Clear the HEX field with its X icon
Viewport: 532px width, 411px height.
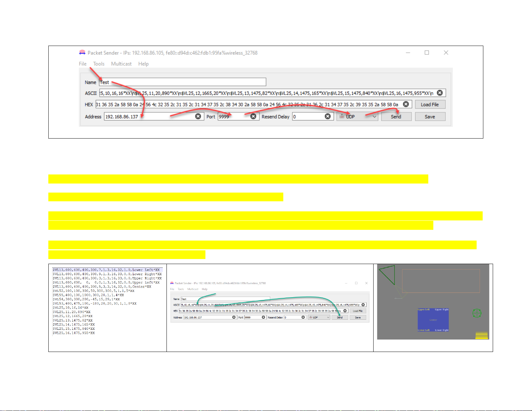click(406, 104)
